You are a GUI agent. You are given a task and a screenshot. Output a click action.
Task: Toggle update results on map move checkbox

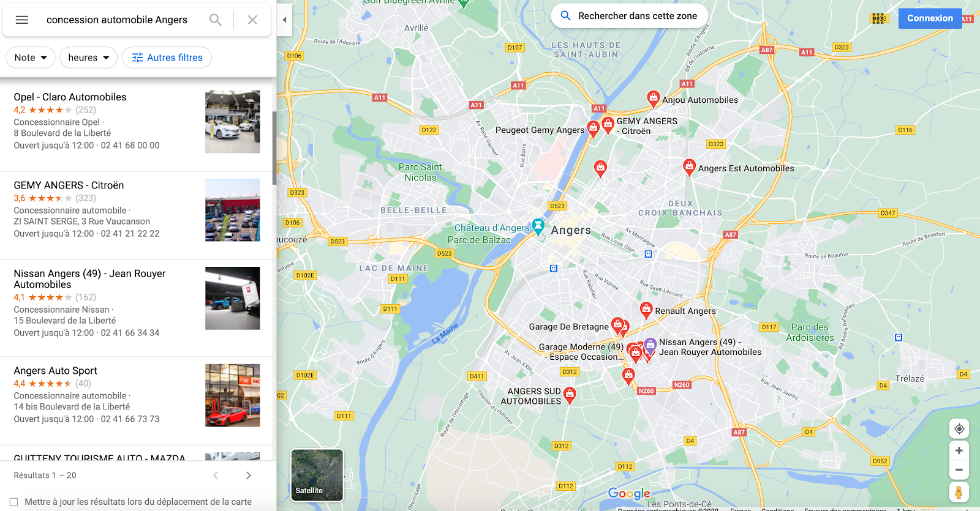tap(14, 502)
